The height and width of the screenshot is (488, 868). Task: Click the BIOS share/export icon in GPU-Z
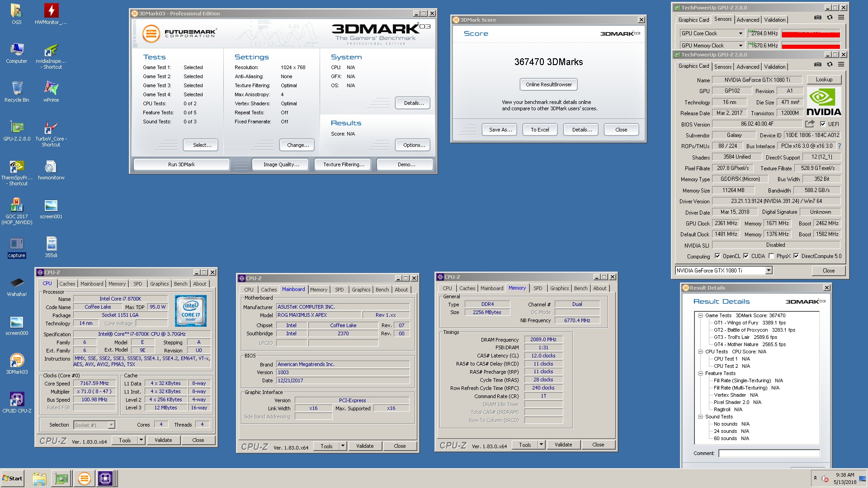[x=810, y=123]
